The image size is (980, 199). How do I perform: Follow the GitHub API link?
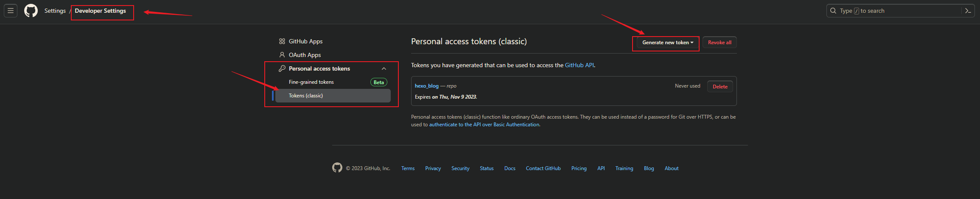pos(579,65)
